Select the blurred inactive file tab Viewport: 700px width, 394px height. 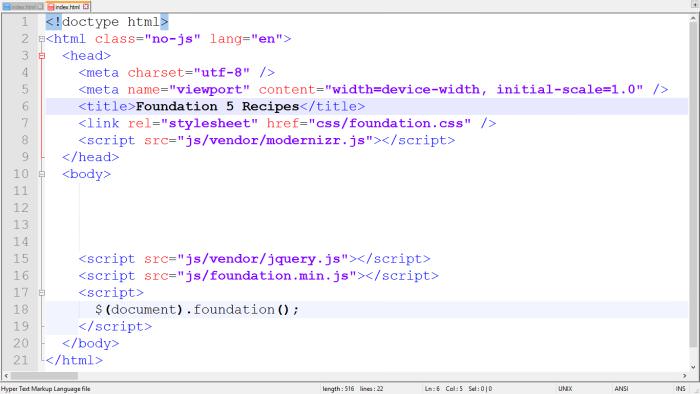tap(23, 7)
